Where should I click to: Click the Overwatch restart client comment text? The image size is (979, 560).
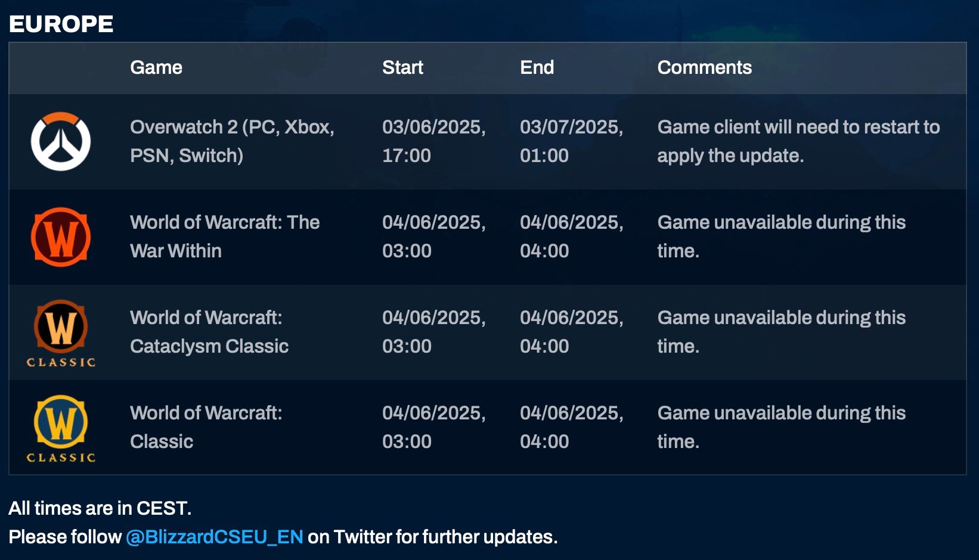798,141
